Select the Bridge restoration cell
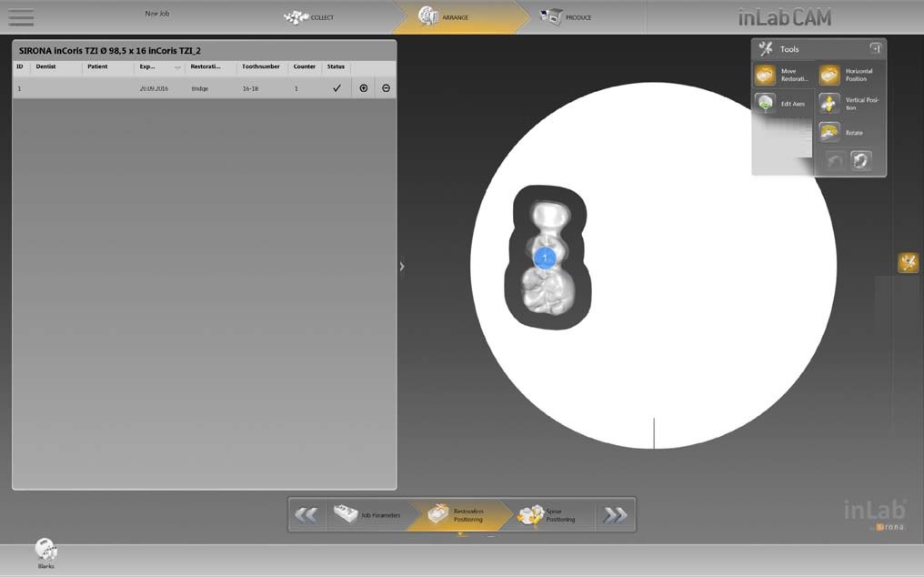924x578 pixels. [x=200, y=88]
